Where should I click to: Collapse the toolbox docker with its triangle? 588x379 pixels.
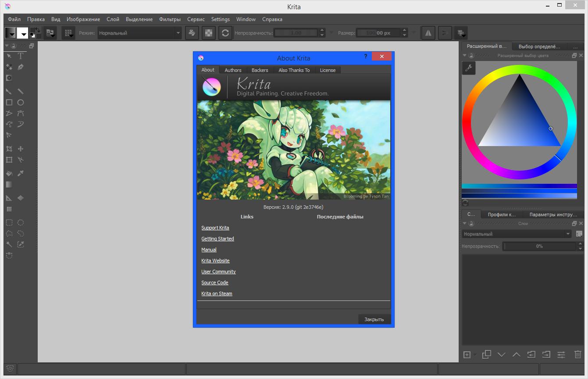tap(7, 46)
